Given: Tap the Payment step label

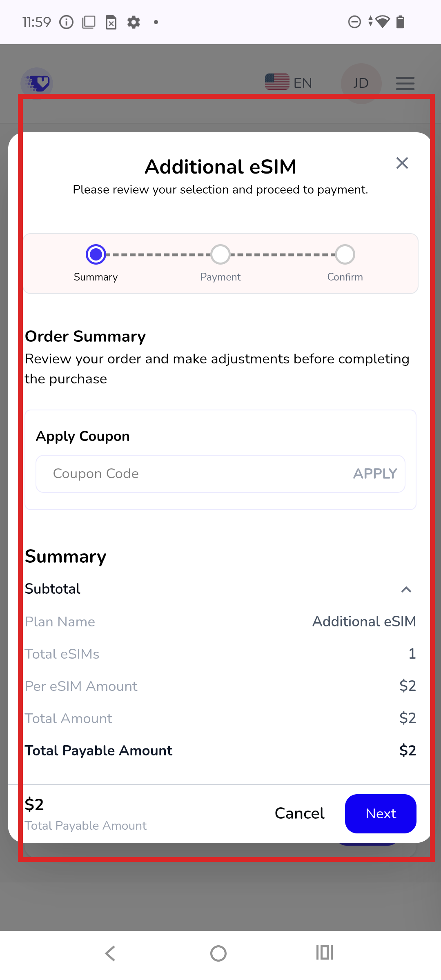Looking at the screenshot, I should [220, 277].
